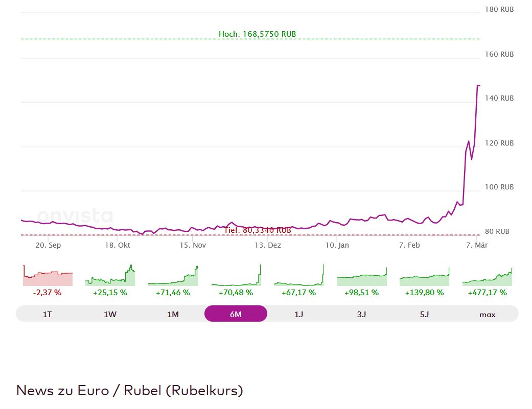Open the +98,51 % mini chart
Screen dimensions: 532x409
click(x=361, y=276)
